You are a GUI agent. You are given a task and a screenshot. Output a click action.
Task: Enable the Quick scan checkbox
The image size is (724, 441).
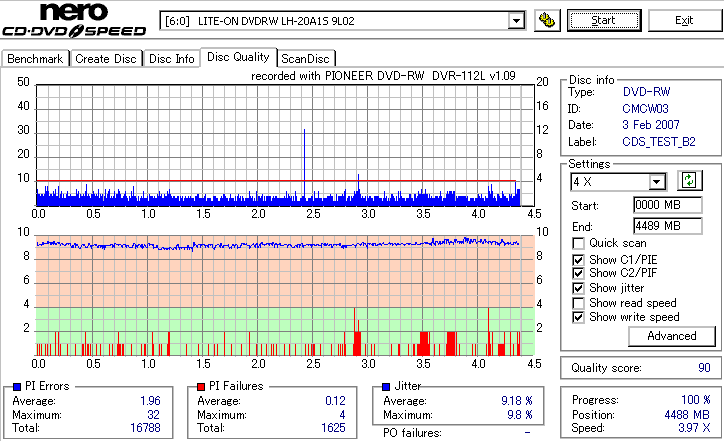[x=578, y=243]
